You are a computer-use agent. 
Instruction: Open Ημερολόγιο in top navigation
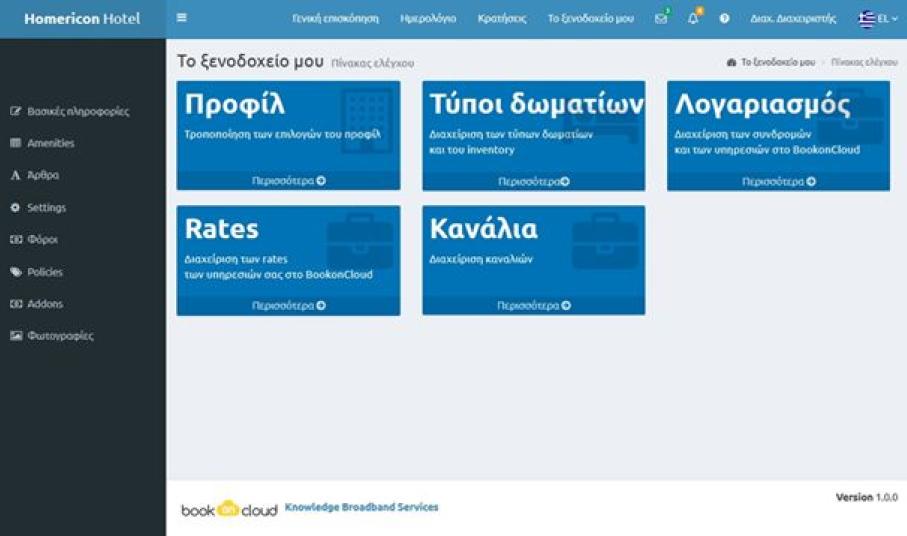pyautogui.click(x=428, y=19)
